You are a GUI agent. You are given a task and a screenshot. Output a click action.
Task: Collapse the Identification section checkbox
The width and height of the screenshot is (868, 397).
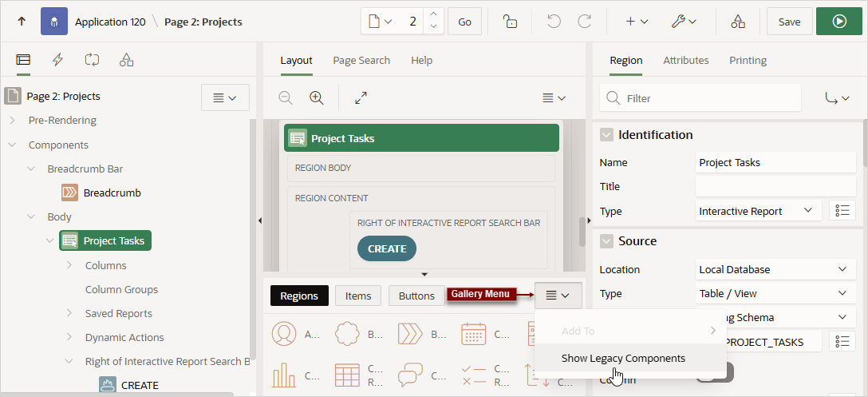pyautogui.click(x=606, y=135)
